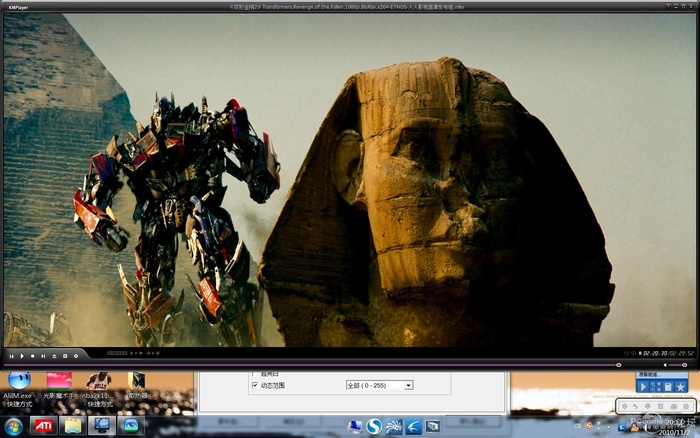Open the nba2k11 desktop shortcut
The width and height of the screenshot is (700, 438).
[x=96, y=380]
